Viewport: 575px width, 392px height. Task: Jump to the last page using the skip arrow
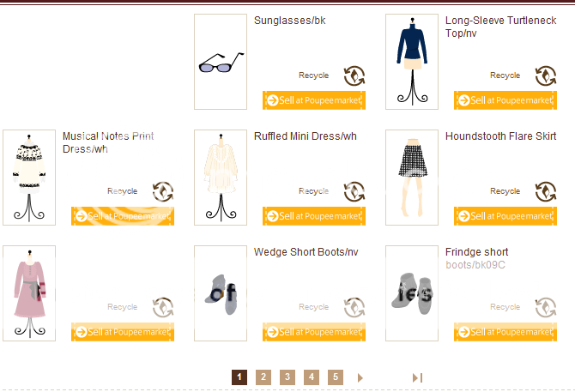[x=418, y=377]
